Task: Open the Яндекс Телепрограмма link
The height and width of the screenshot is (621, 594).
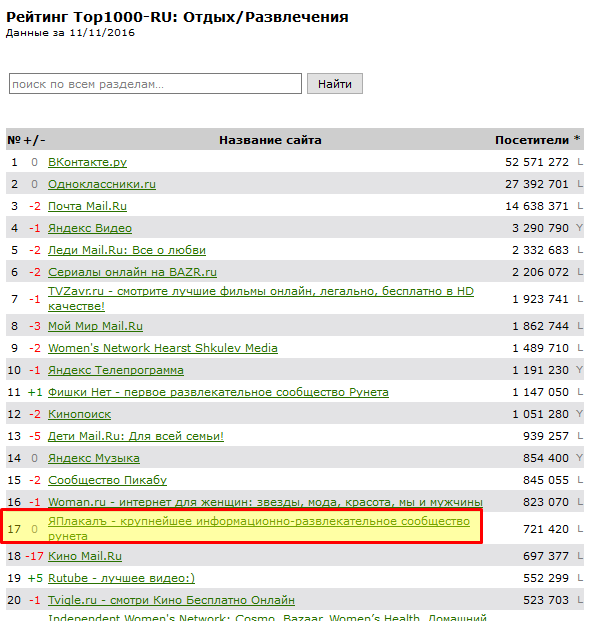Action: (x=116, y=370)
